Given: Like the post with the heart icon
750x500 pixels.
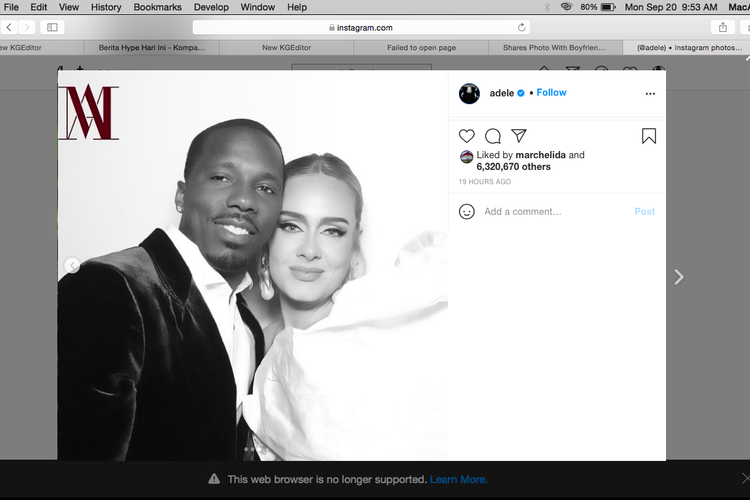Looking at the screenshot, I should point(467,136).
